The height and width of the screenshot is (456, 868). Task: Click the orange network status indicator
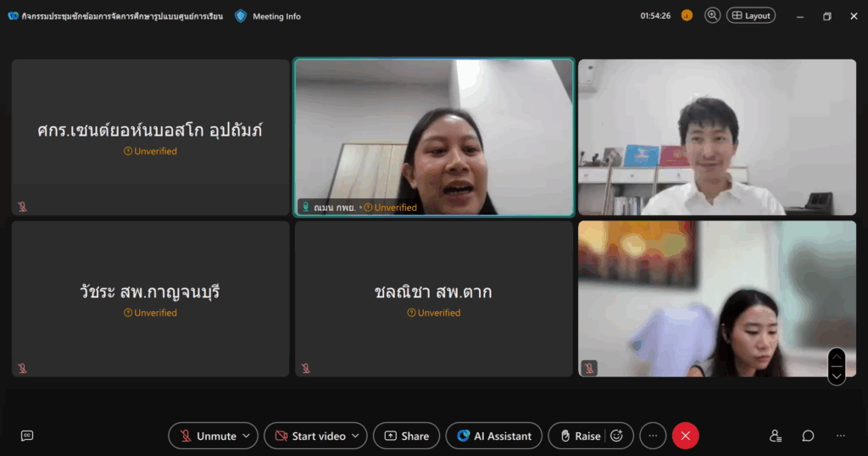click(687, 15)
